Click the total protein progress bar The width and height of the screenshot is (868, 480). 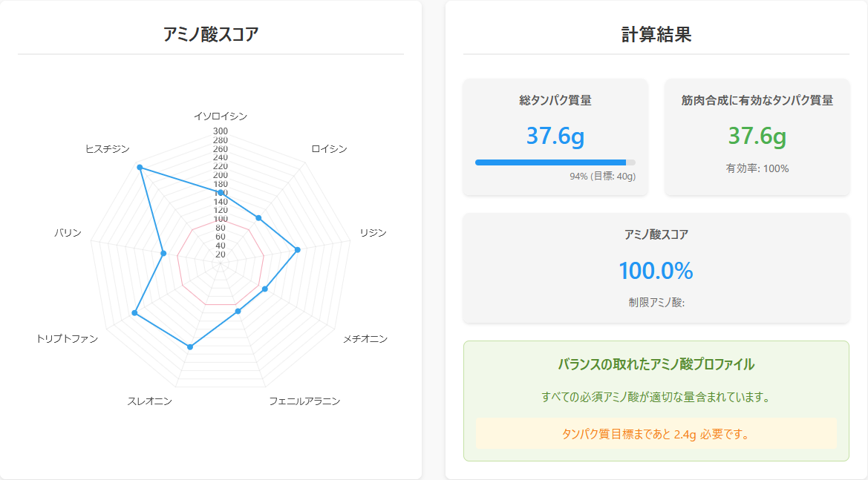(555, 162)
